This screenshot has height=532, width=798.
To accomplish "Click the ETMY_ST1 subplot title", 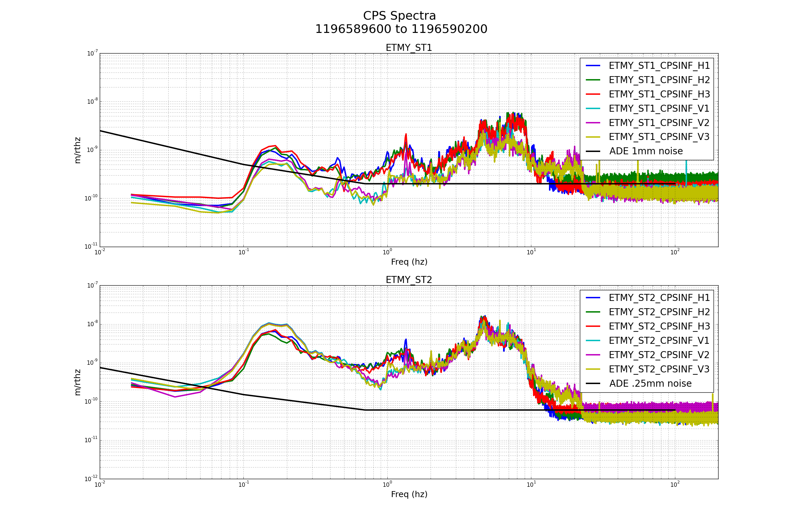I will [x=409, y=48].
